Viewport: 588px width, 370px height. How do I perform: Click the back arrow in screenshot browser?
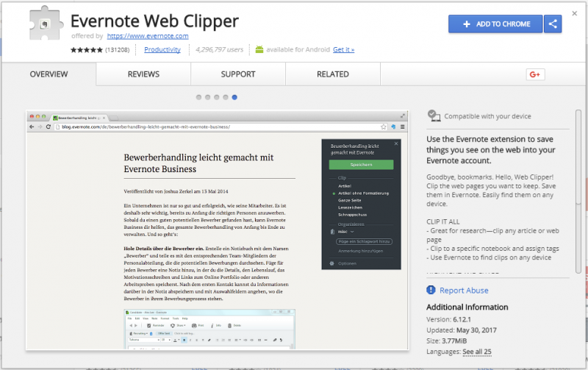pos(32,127)
